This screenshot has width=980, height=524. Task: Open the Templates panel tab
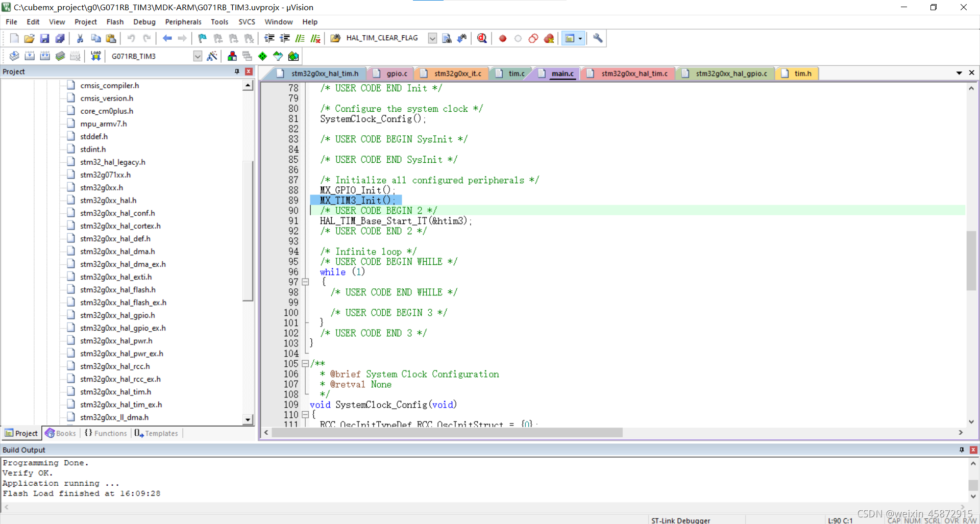coord(156,433)
